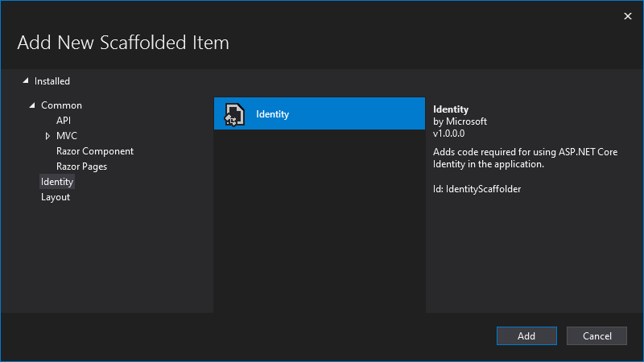
Task: Collapse the Common node arrow
Action: click(x=32, y=105)
